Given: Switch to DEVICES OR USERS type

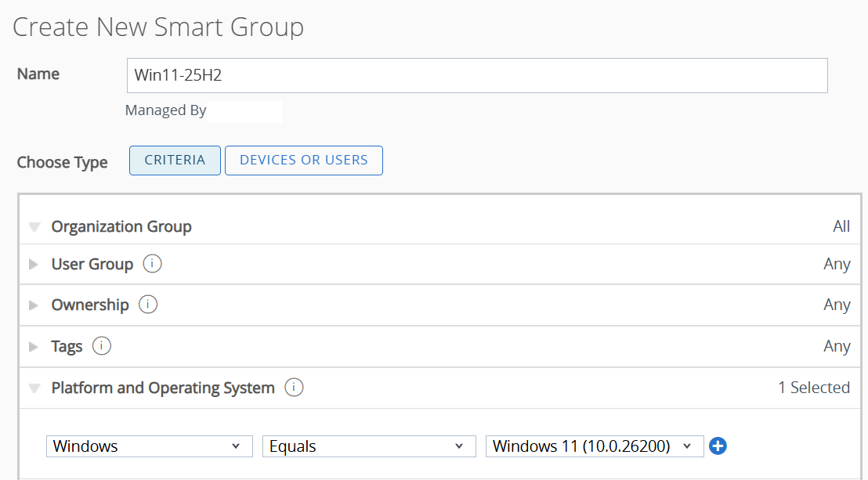Looking at the screenshot, I should pyautogui.click(x=303, y=161).
